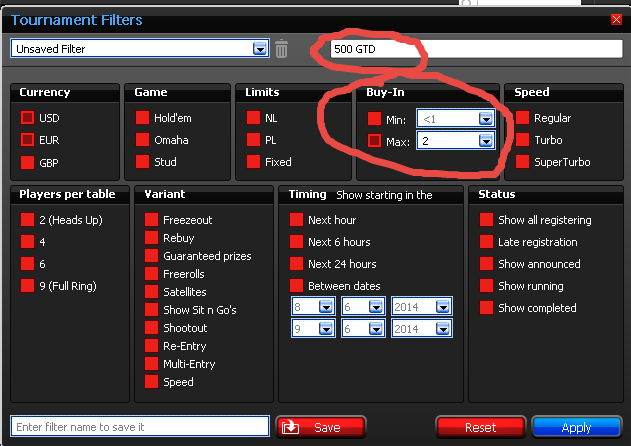Screen dimensions: 631x446
Task: Click the filter name input field
Action: pos(140,426)
